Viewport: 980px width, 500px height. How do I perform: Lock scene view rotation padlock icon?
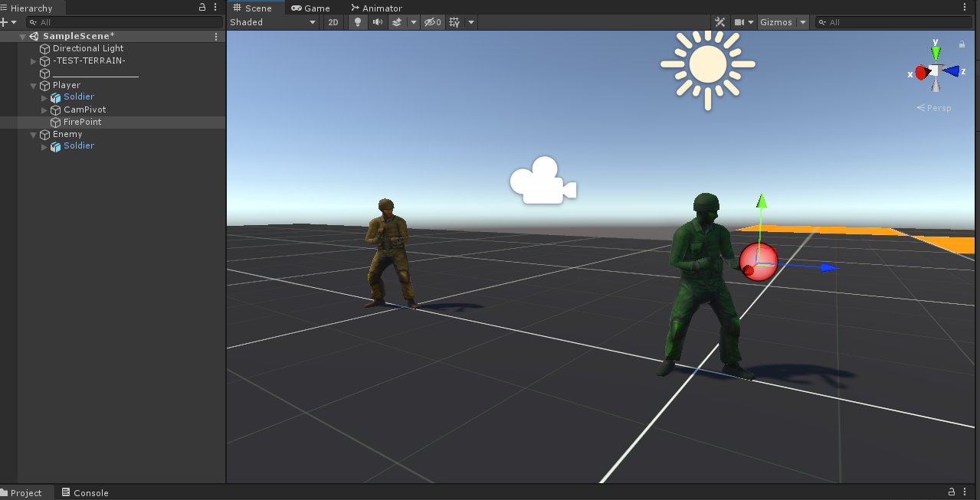tap(962, 44)
